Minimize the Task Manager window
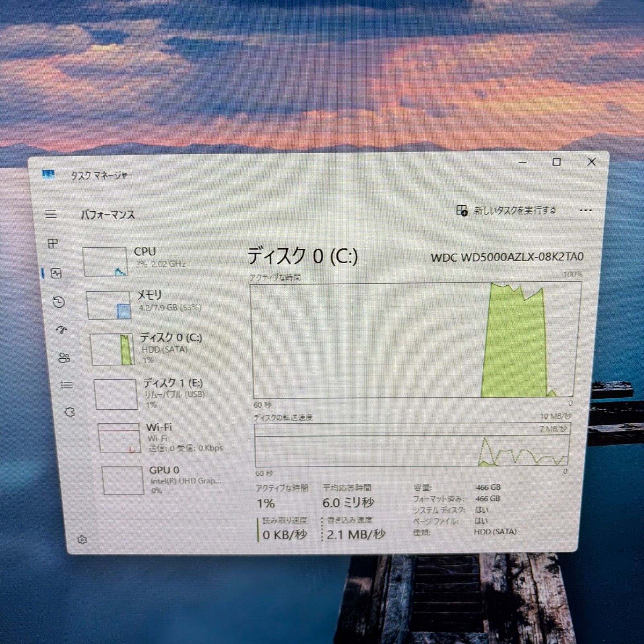 coord(523,162)
